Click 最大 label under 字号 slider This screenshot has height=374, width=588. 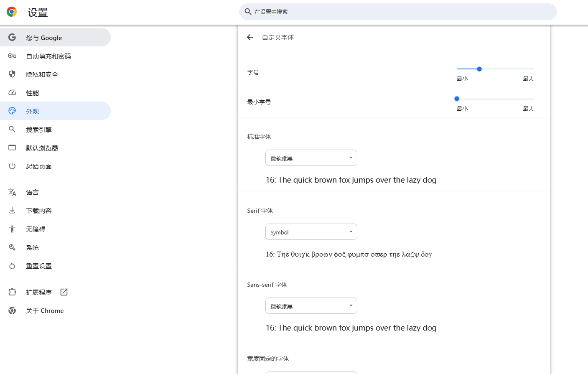click(x=529, y=79)
